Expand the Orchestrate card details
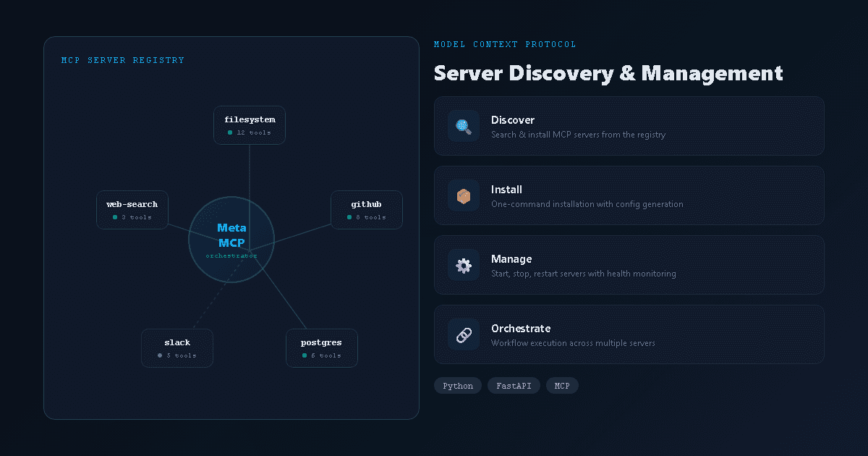 629,334
